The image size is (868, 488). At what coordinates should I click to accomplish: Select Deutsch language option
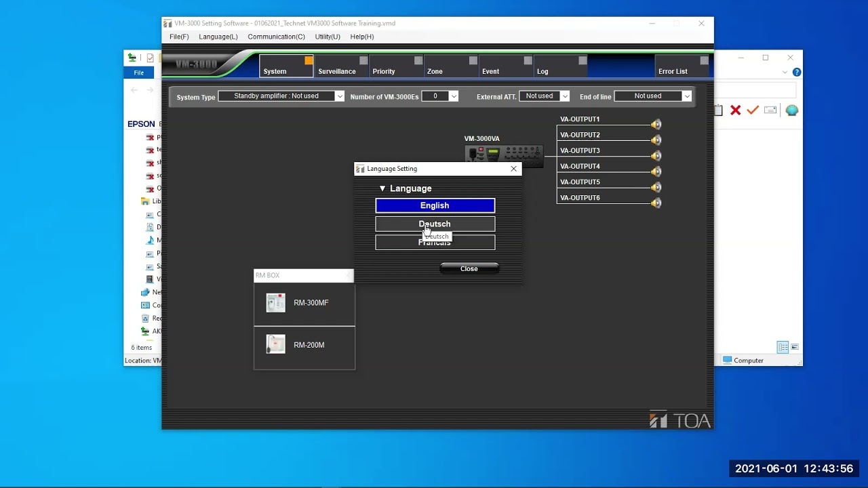click(x=435, y=224)
